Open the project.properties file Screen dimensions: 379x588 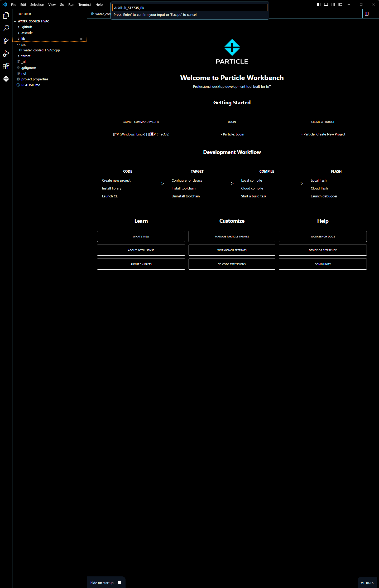pos(35,79)
